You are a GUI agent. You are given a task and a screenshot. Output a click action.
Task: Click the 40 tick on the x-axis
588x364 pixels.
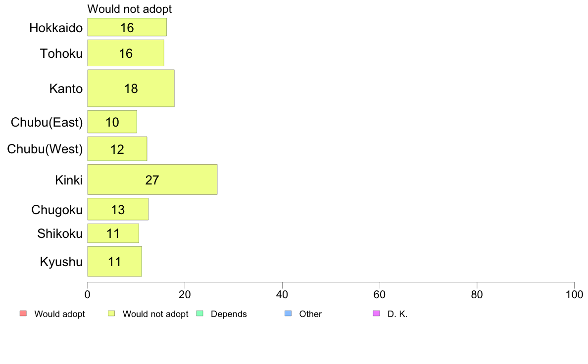pos(282,295)
